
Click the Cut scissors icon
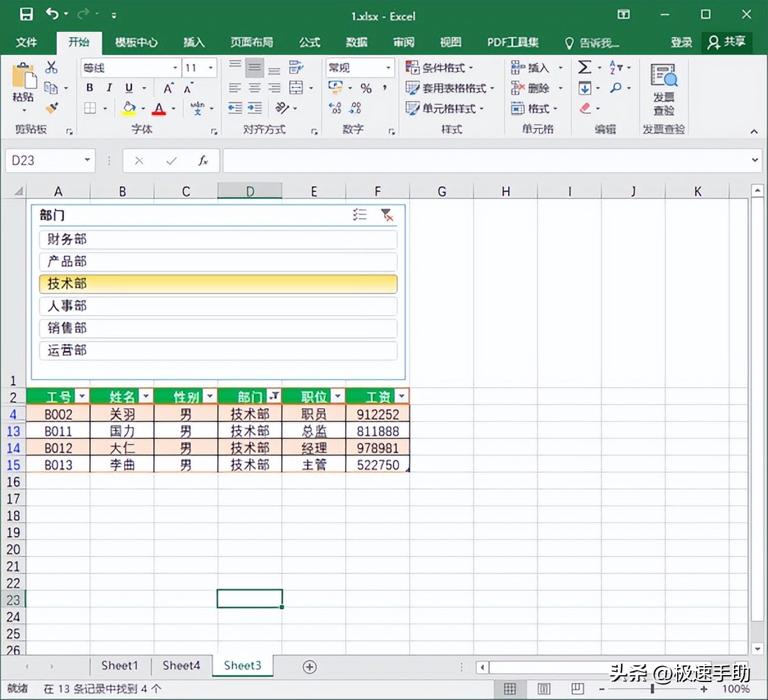(x=52, y=67)
